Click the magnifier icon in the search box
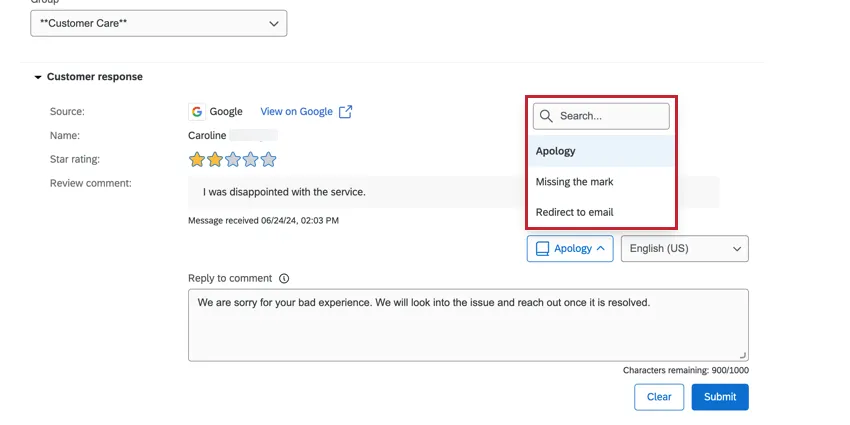The image size is (850, 425). [546, 116]
